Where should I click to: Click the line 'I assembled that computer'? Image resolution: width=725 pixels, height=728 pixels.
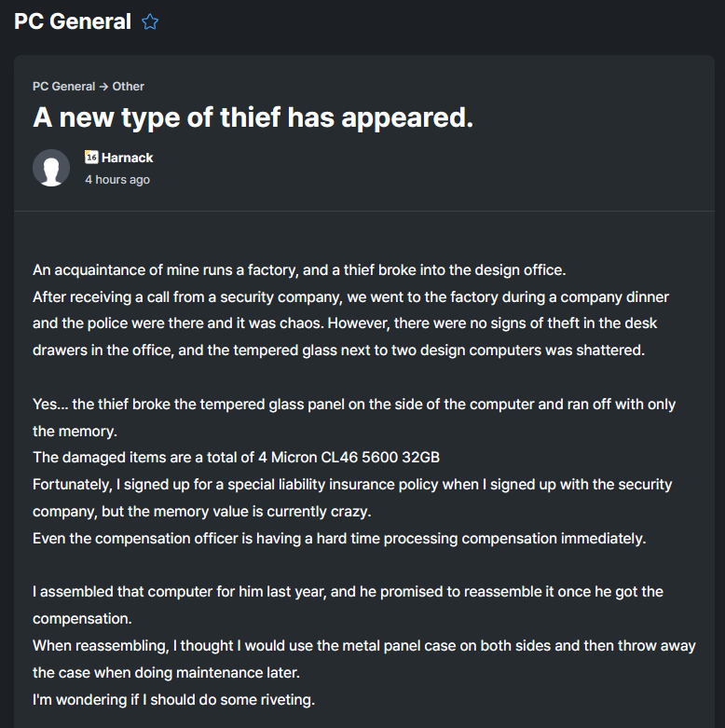click(x=348, y=592)
